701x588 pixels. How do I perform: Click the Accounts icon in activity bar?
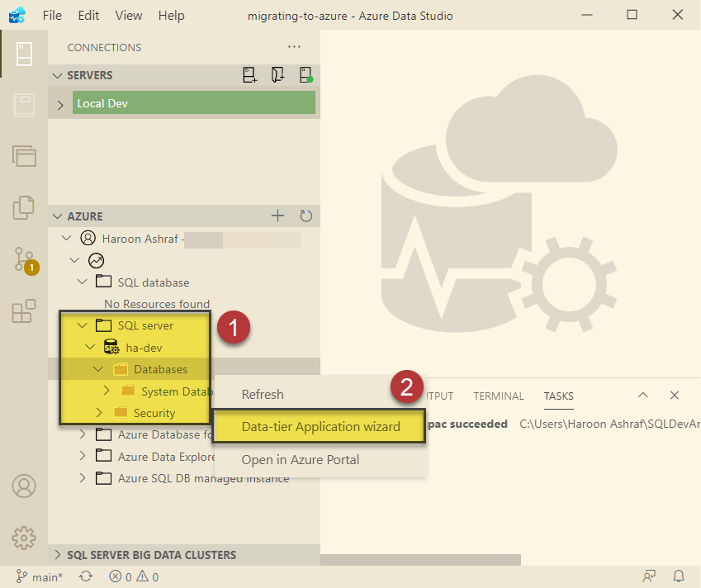pyautogui.click(x=24, y=486)
